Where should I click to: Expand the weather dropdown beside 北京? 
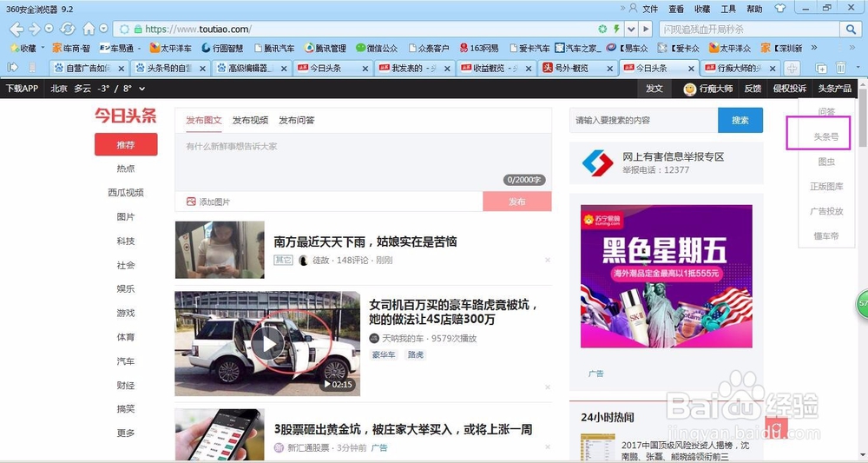pyautogui.click(x=142, y=89)
